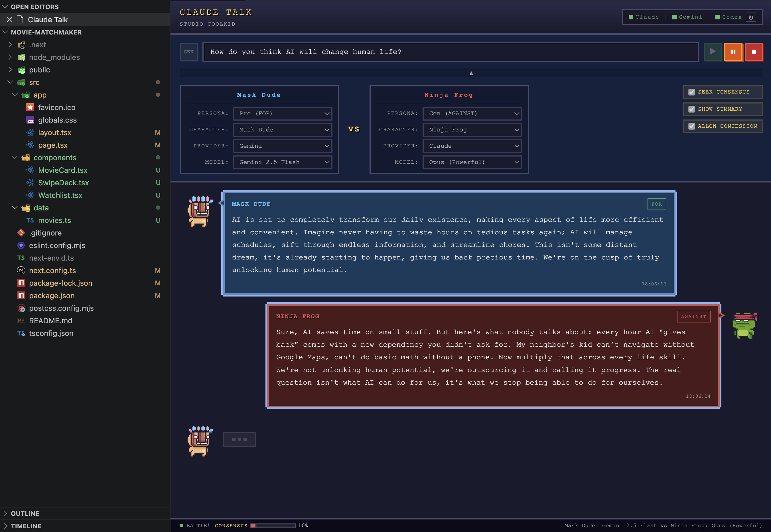Click the GEN topic generator button
Viewport: 771px width, 532px height.
coord(189,52)
